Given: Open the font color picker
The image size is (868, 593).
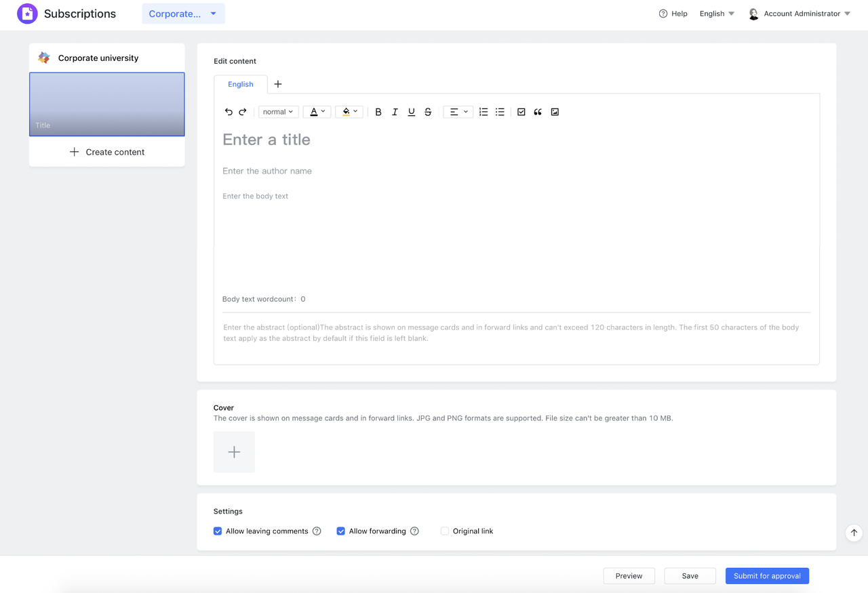Looking at the screenshot, I should click(317, 112).
